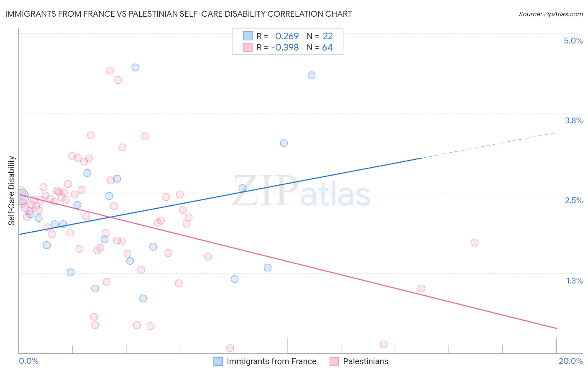Click the Self-Care Disability axis title
The width and height of the screenshot is (588, 373).
click(11, 191)
